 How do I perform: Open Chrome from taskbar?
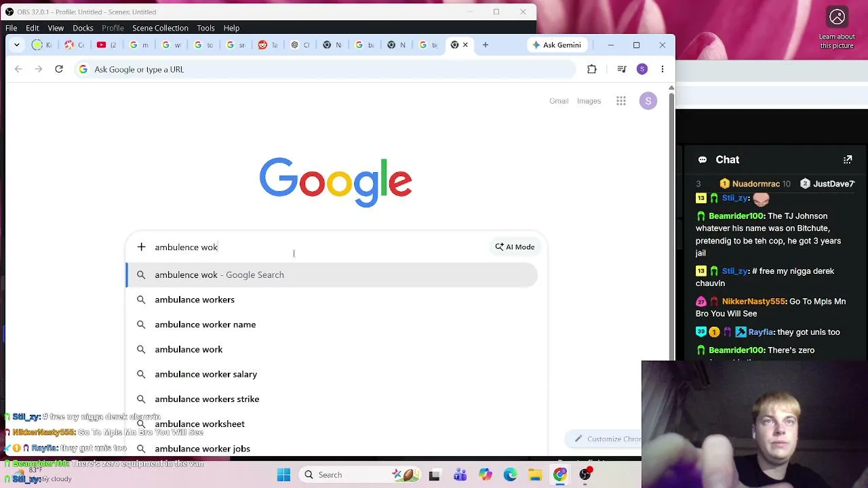(x=560, y=475)
